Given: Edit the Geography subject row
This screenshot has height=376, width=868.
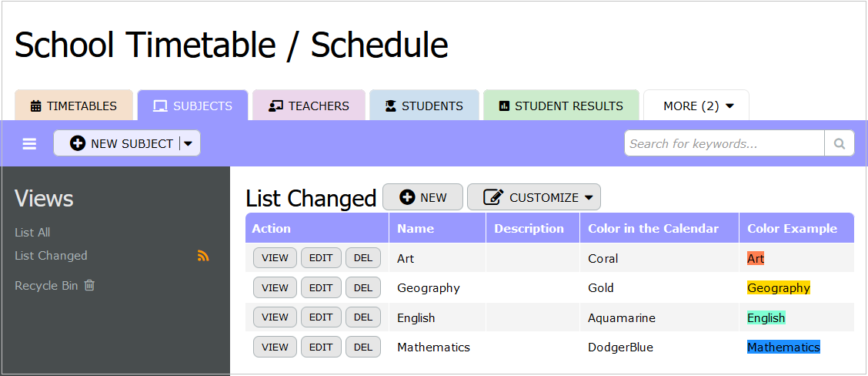Looking at the screenshot, I should [x=320, y=287].
